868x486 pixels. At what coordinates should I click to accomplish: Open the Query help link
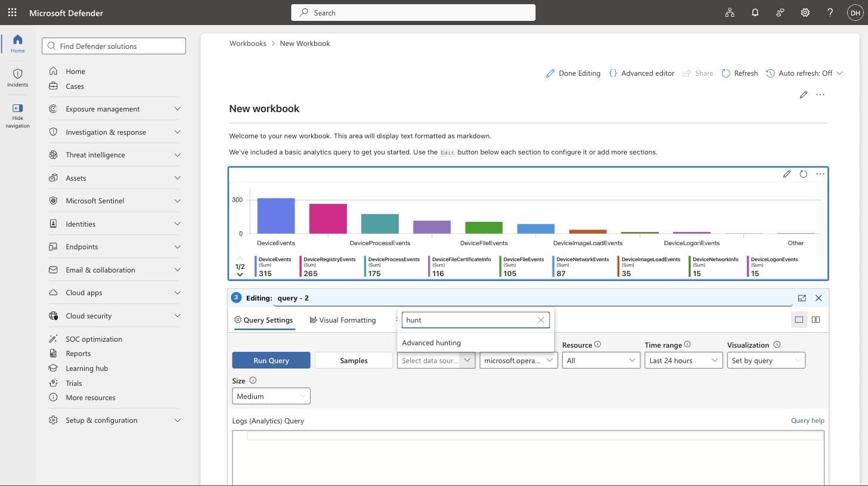pos(807,420)
